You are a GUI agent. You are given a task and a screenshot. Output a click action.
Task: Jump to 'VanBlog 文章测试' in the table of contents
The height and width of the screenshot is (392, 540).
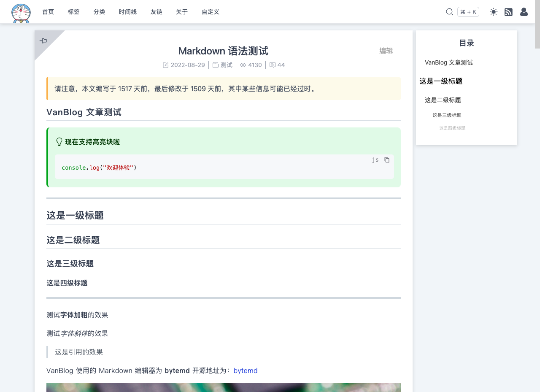tap(449, 62)
